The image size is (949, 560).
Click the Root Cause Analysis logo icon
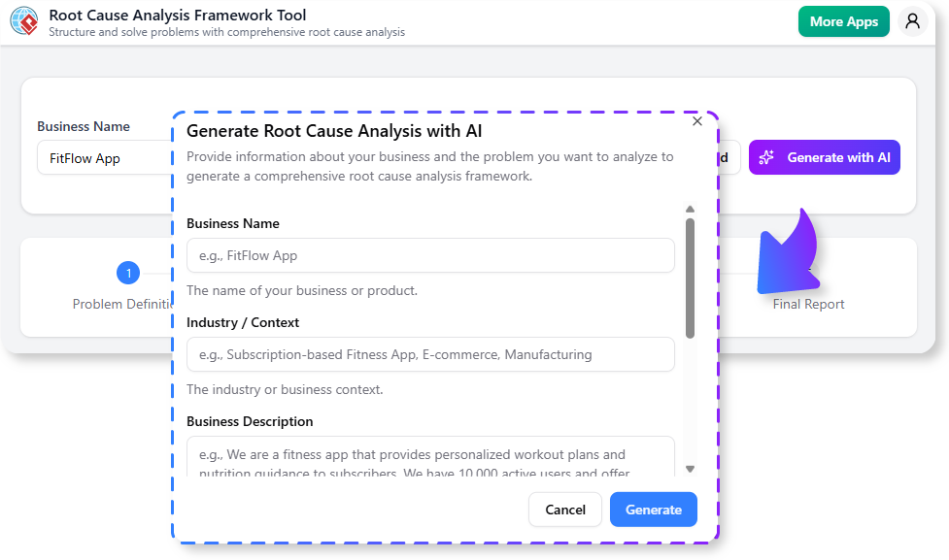click(22, 20)
